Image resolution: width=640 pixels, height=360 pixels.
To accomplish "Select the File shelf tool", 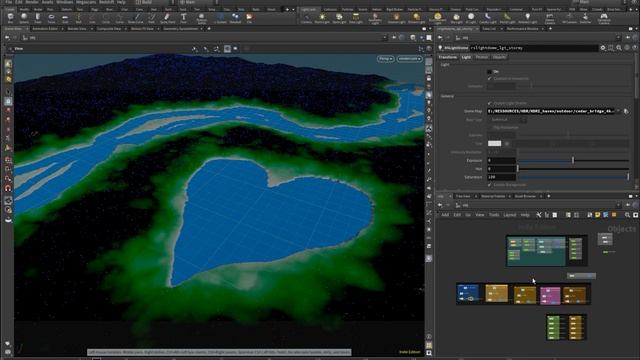I will tap(249, 18).
